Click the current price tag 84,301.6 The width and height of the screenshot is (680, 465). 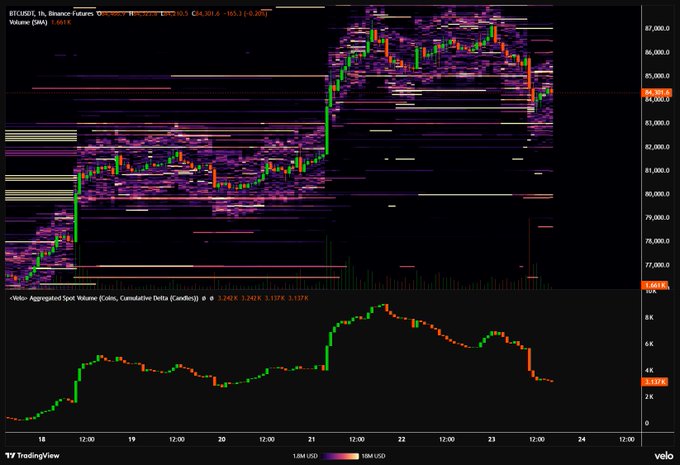[657, 92]
